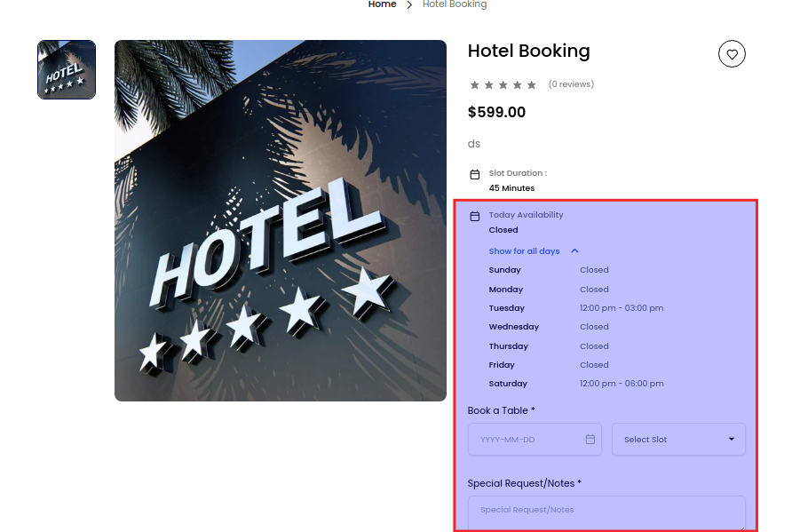Click the large hotel sign product image
Screen dimensions: 792x532
[281, 220]
